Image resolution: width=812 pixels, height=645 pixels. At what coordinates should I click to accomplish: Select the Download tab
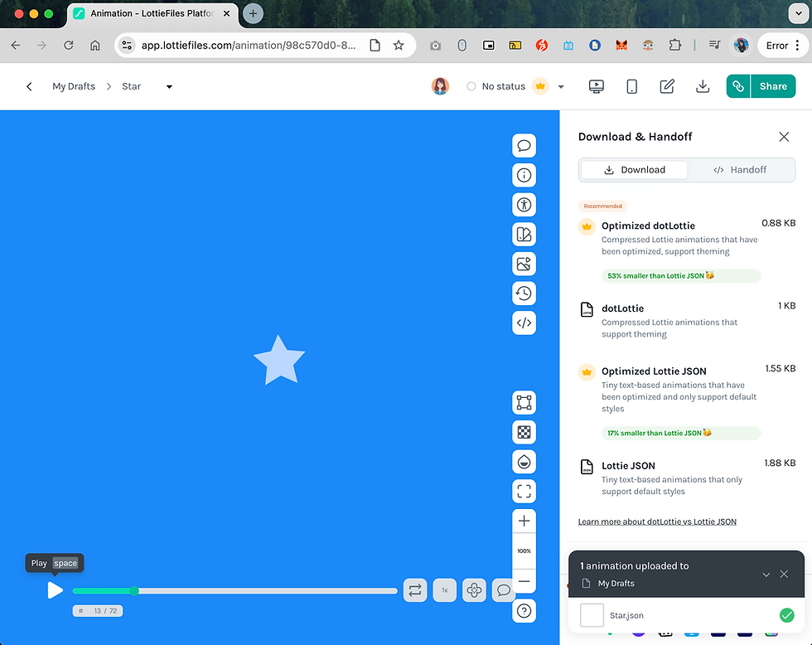635,170
